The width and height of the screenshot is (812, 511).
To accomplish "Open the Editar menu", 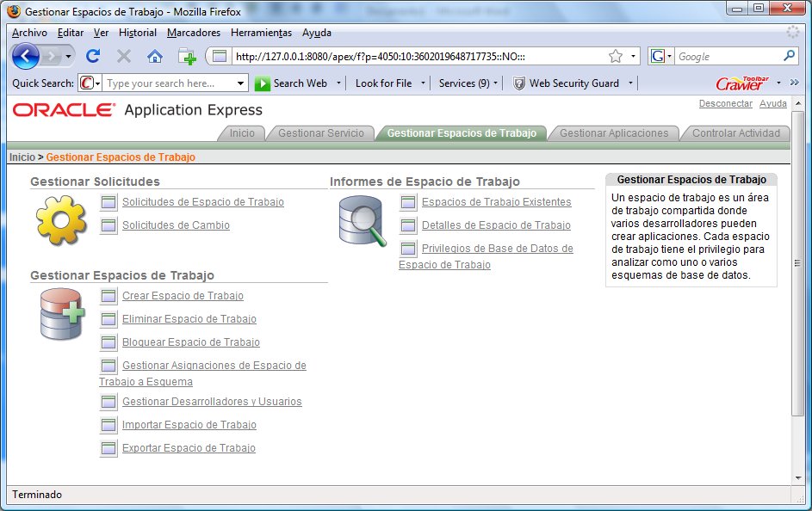I will (x=71, y=33).
